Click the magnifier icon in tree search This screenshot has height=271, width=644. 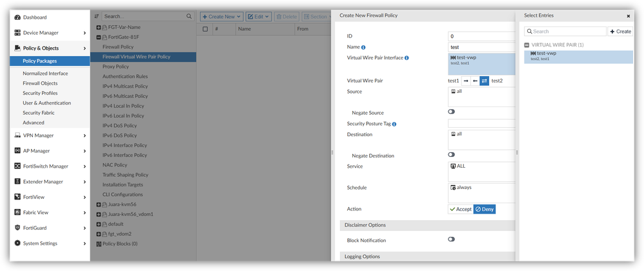pyautogui.click(x=189, y=16)
